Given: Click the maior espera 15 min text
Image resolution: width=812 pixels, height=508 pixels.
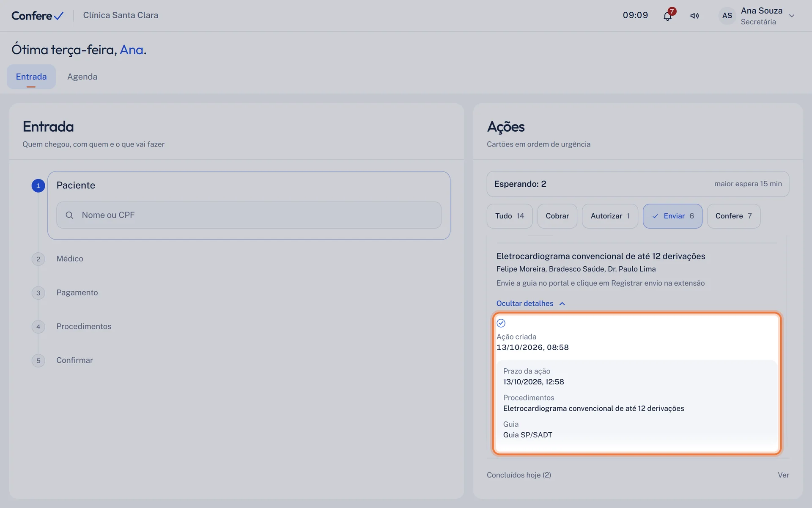Looking at the screenshot, I should (748, 184).
